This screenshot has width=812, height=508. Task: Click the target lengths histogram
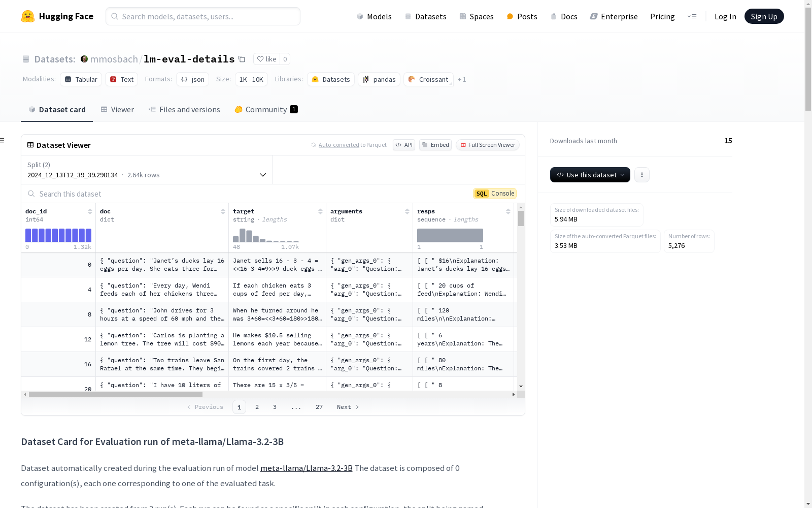(x=266, y=235)
